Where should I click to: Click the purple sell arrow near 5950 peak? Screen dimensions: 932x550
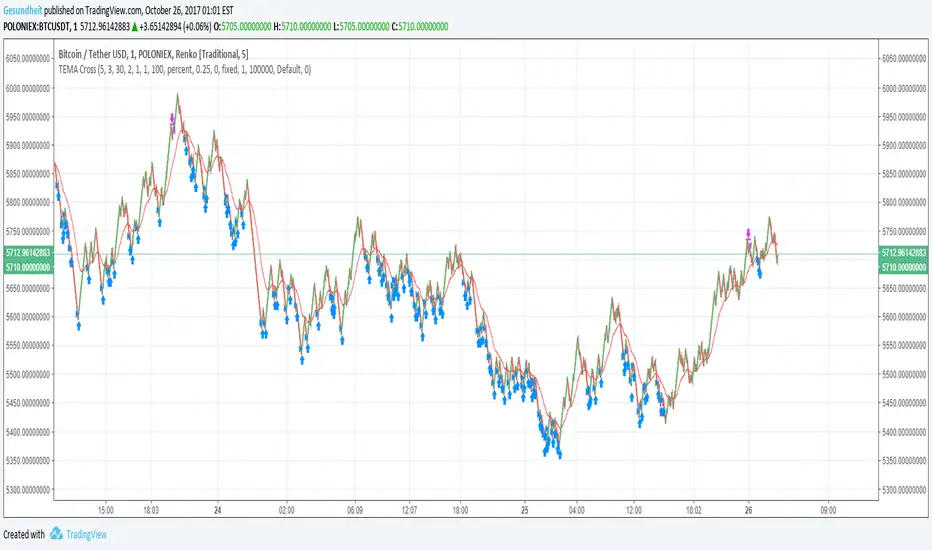(x=172, y=121)
